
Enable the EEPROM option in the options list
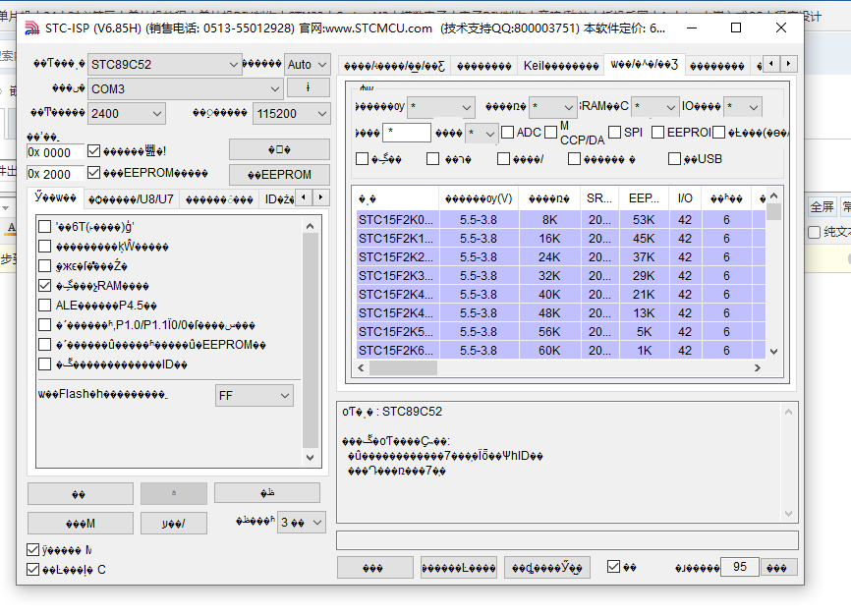45,345
